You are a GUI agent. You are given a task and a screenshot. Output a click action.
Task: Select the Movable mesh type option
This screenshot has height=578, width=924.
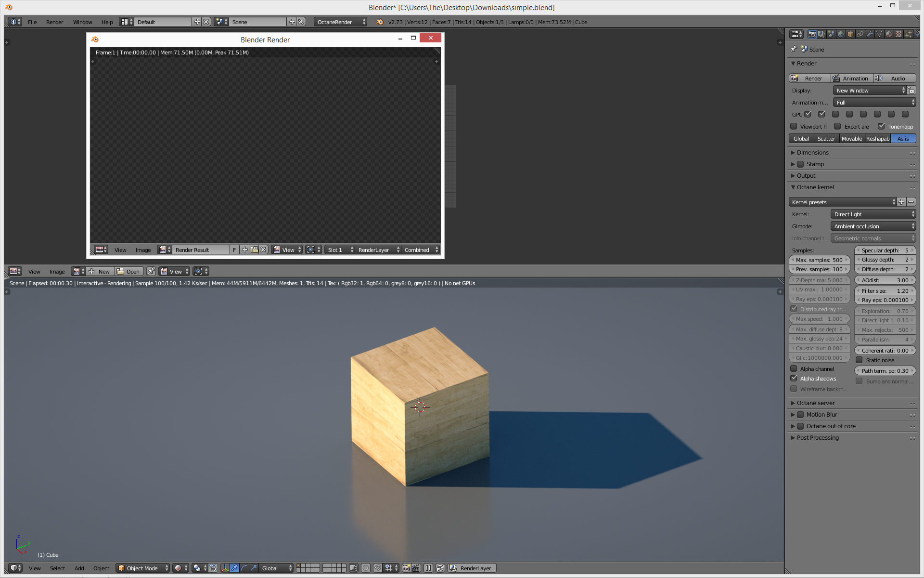851,139
